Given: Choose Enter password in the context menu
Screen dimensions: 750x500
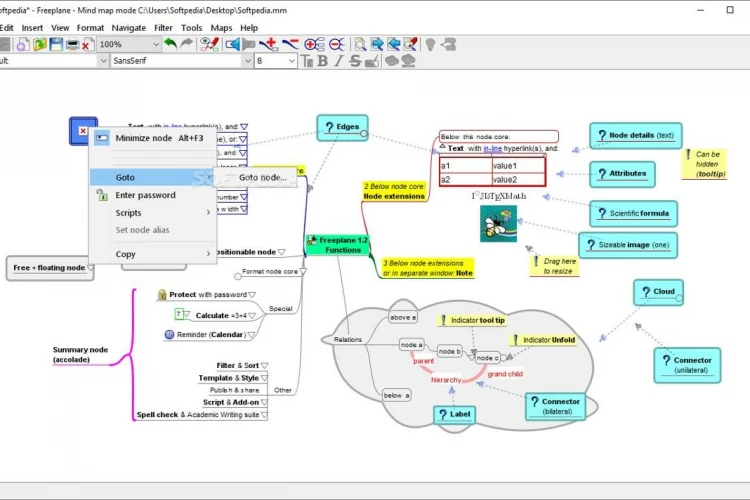Looking at the screenshot, I should coord(153,195).
